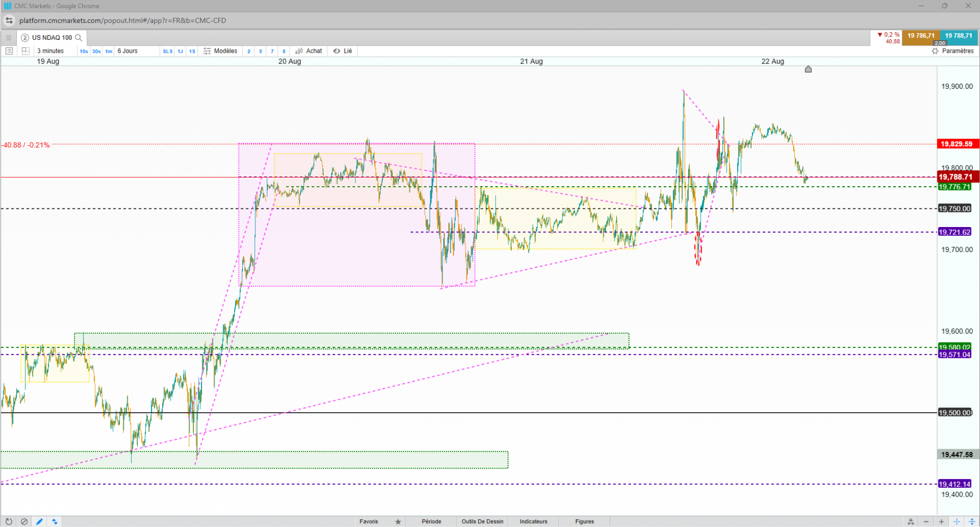Open the hamburger menu beside US NDAQ 100
The image size is (980, 527).
click(9, 38)
